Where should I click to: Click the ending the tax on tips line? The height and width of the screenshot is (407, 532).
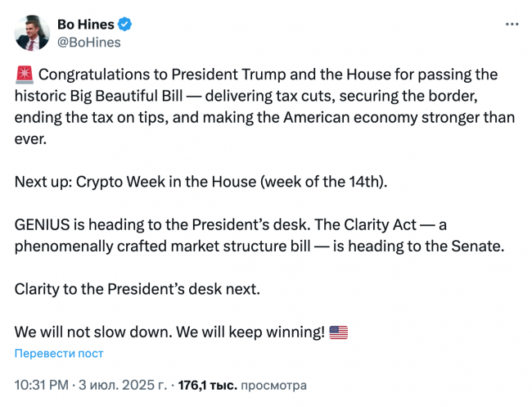[x=264, y=118]
